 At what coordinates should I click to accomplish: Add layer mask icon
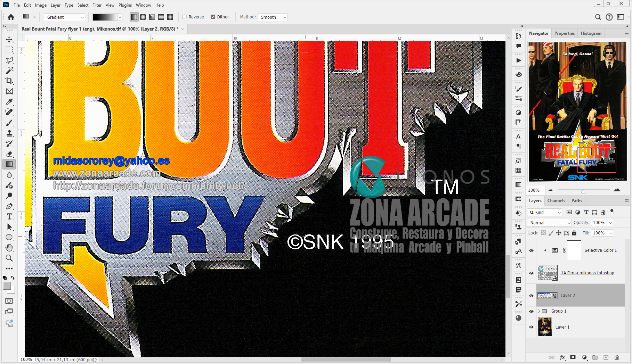click(x=573, y=357)
